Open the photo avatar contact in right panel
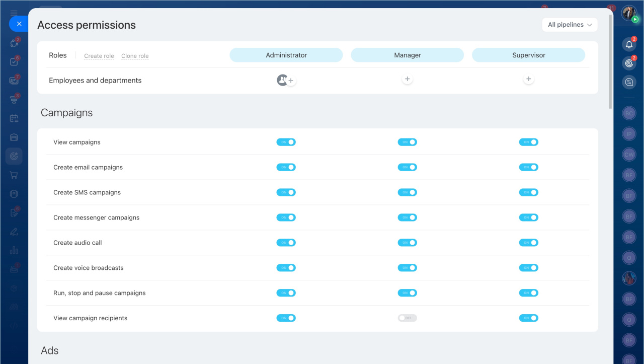644x364 pixels. coord(629,278)
